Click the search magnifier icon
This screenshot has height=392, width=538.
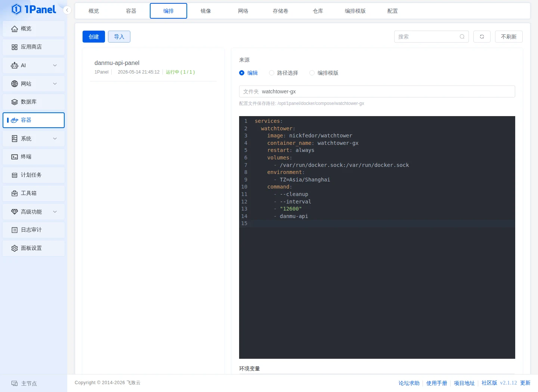(462, 37)
